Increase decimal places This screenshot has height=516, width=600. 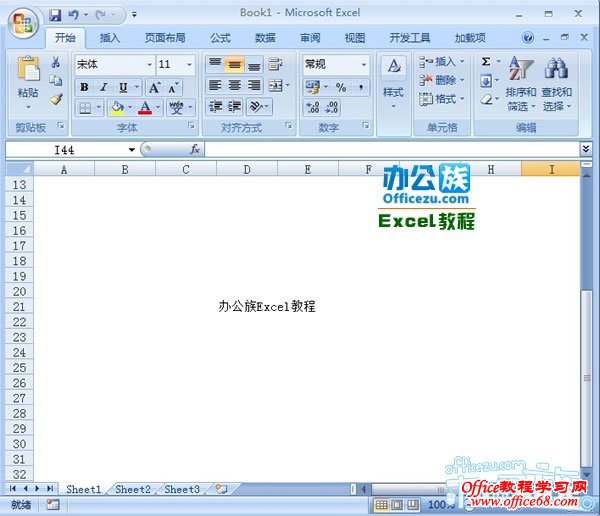313,108
